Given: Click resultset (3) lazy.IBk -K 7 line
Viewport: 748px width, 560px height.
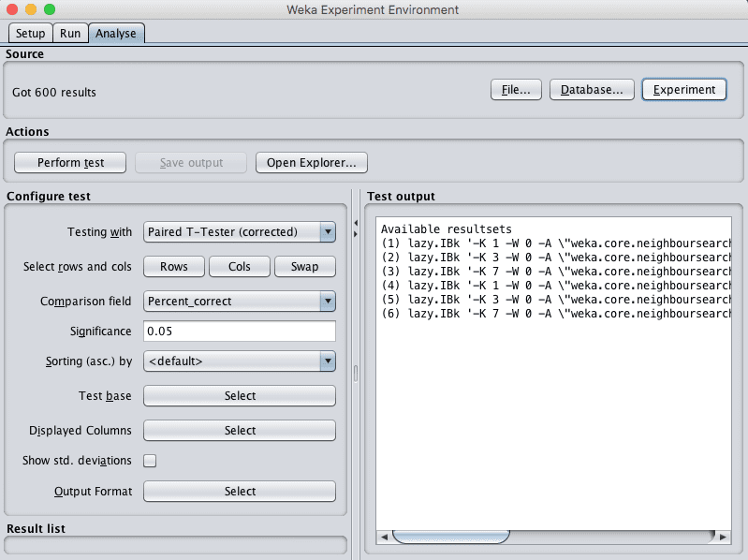Looking at the screenshot, I should pos(556,272).
